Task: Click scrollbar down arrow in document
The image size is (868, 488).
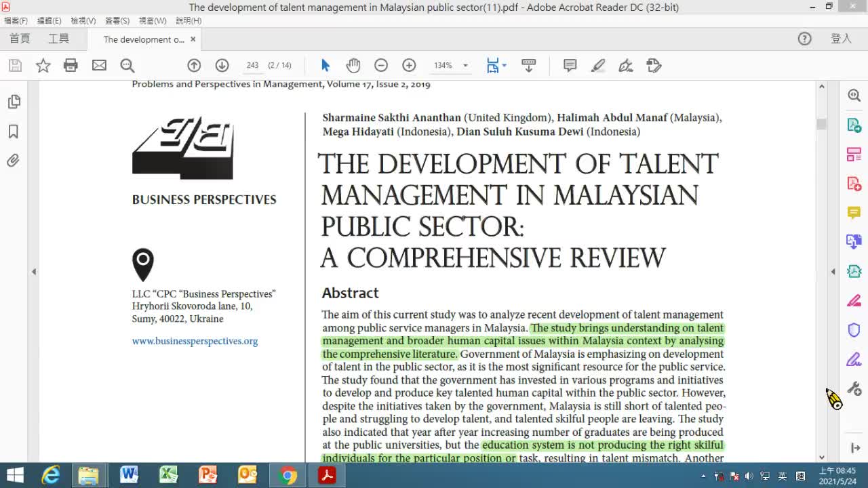Action: 822,457
